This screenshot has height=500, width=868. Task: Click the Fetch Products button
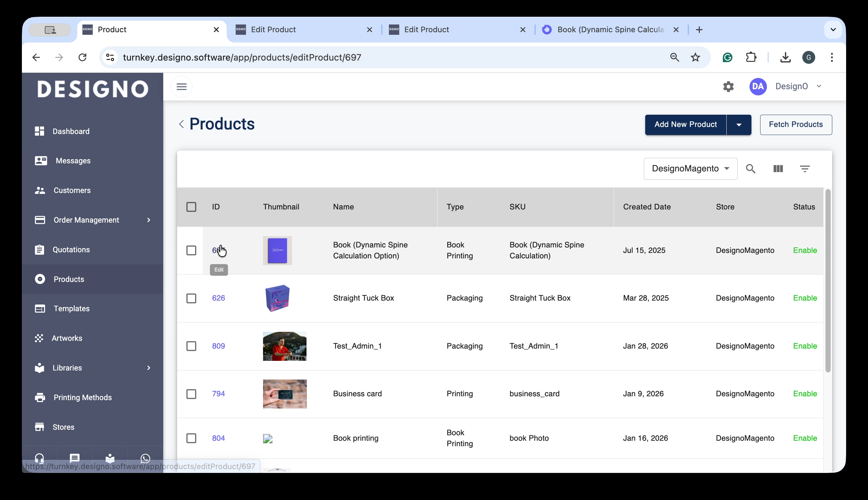coord(795,125)
